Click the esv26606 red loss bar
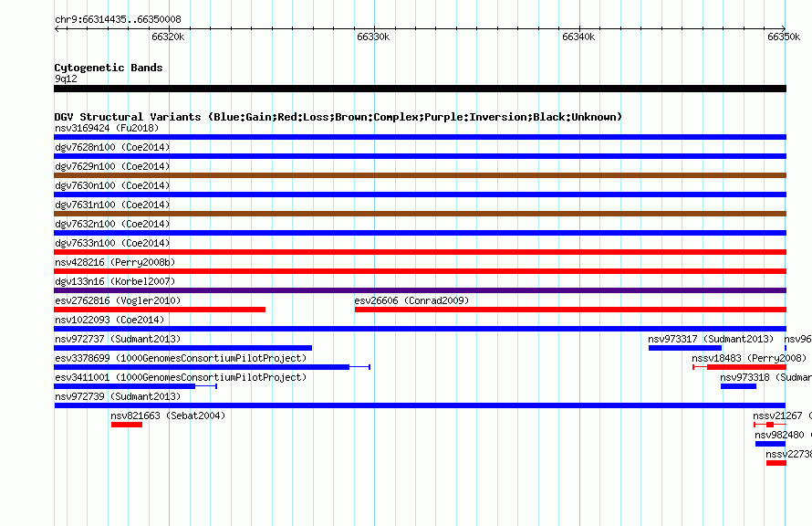The height and width of the screenshot is (526, 812). point(570,310)
